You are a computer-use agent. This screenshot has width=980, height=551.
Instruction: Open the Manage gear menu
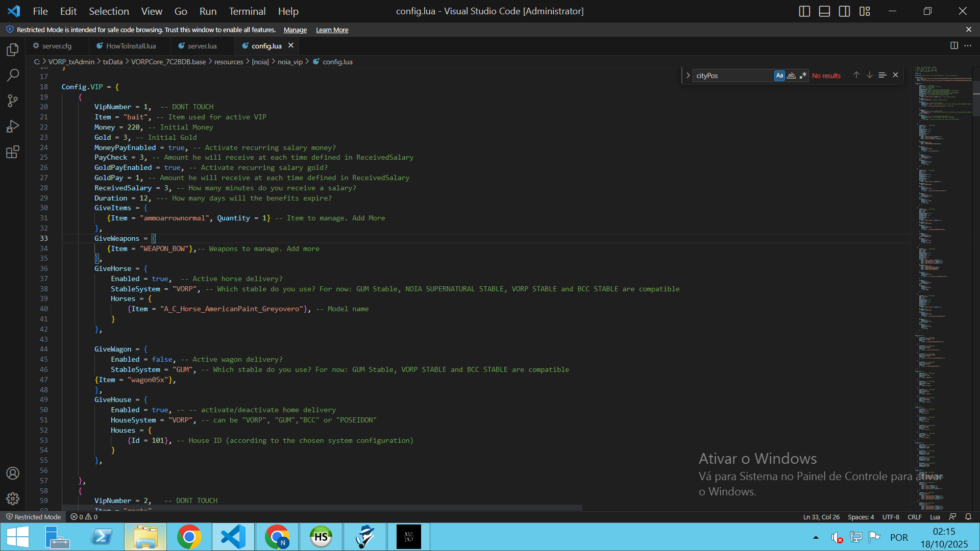click(13, 498)
